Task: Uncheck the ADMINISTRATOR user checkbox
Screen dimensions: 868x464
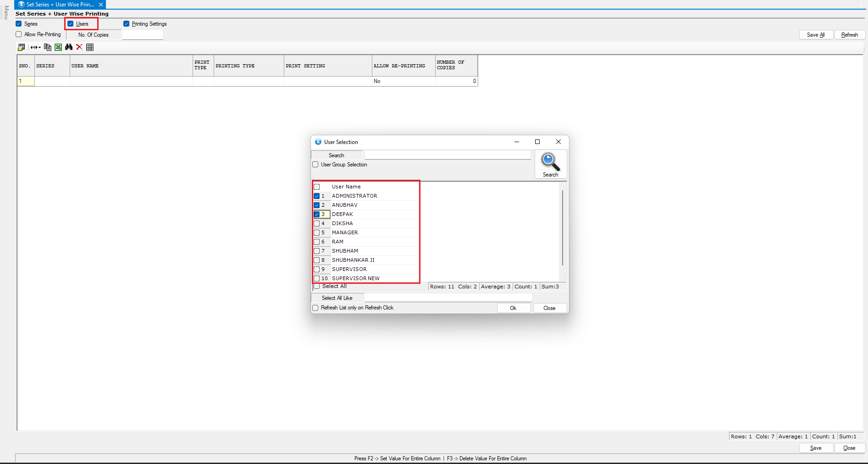Action: coord(317,196)
